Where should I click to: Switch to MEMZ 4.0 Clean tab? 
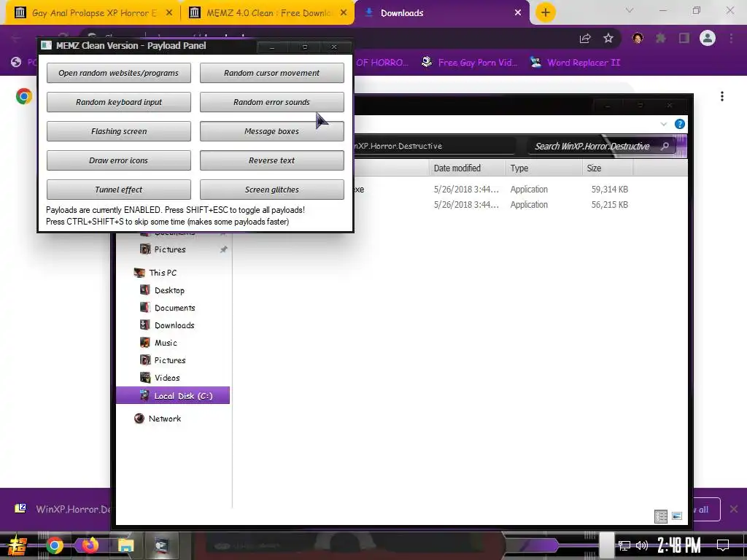pos(268,13)
